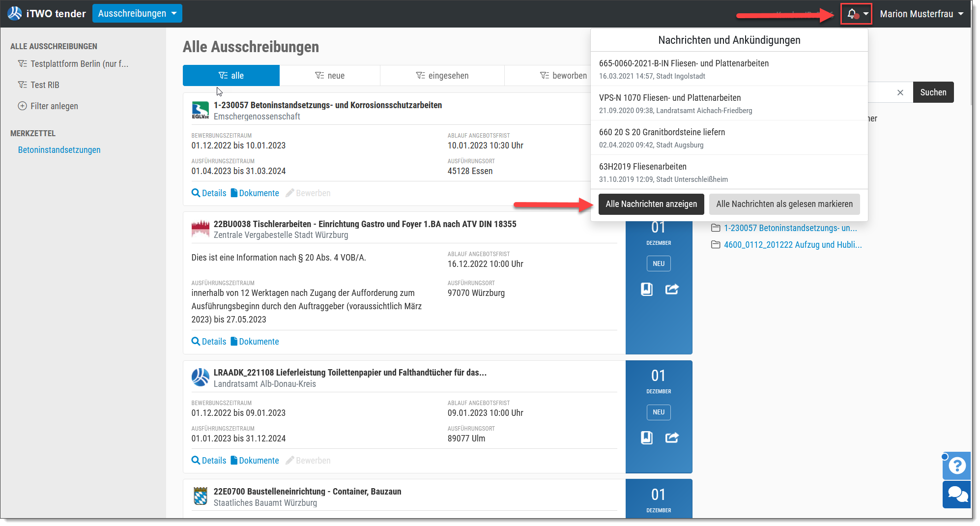Bookmark the LRAADK Toilettenpapier tender
Screen dimensions: 980x526
click(x=647, y=438)
